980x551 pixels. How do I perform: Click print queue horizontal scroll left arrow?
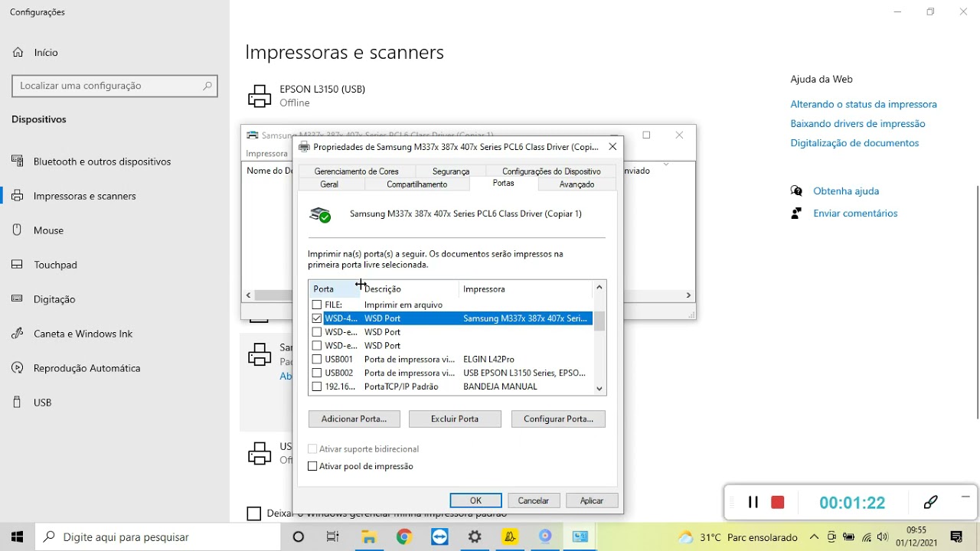pos(249,295)
